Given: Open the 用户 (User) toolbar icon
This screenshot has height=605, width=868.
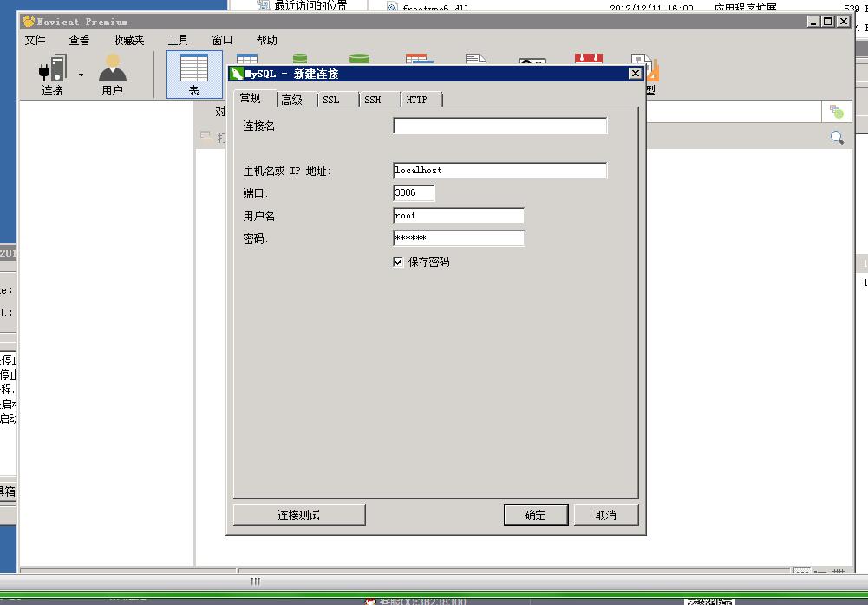Looking at the screenshot, I should tap(113, 69).
